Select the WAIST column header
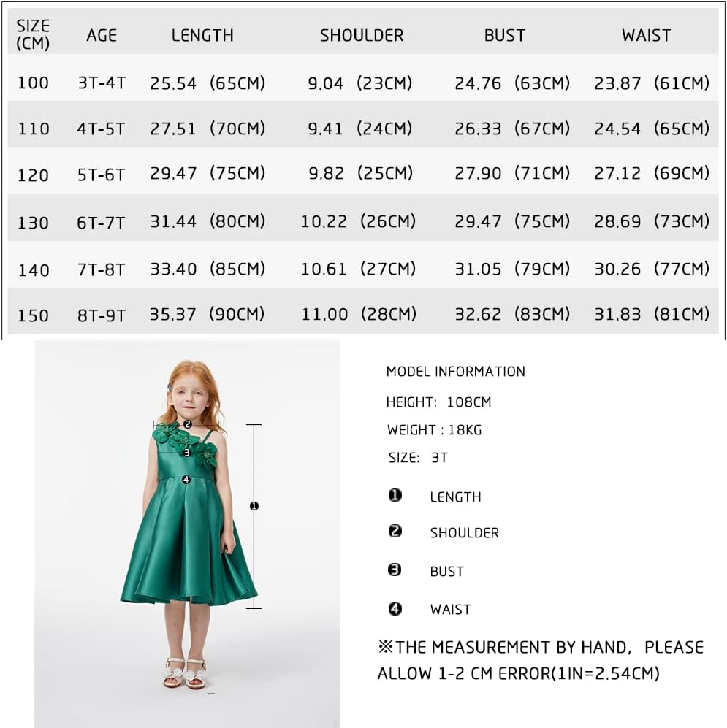This screenshot has height=728, width=727. (647, 35)
